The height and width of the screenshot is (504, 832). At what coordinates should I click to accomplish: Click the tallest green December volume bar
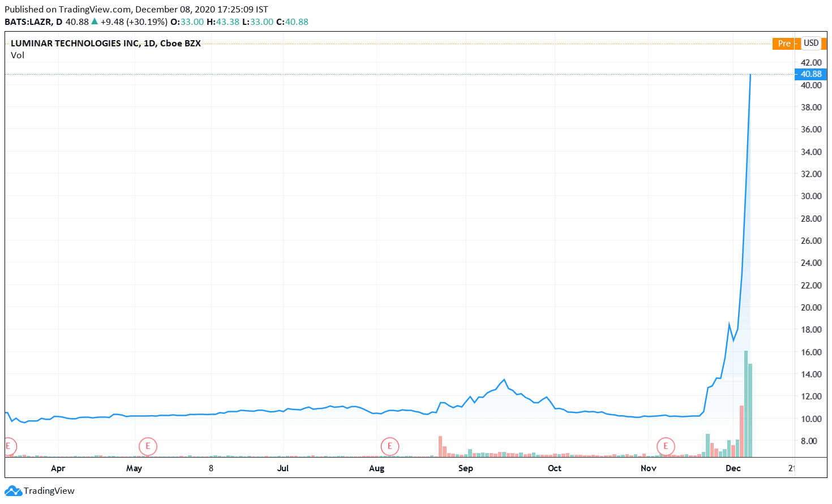coord(746,404)
